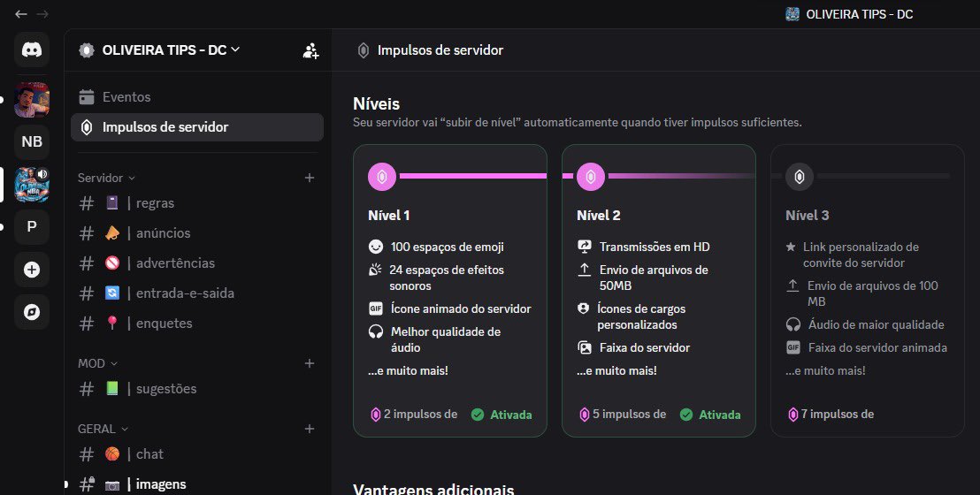Viewport: 980px width, 495px height.
Task: Open the NB server icon
Action: [32, 142]
